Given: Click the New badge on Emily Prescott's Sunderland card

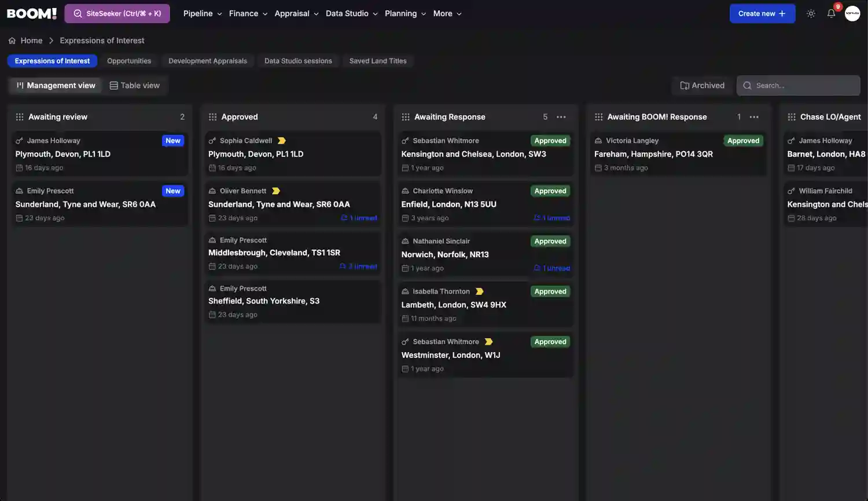Looking at the screenshot, I should (173, 191).
